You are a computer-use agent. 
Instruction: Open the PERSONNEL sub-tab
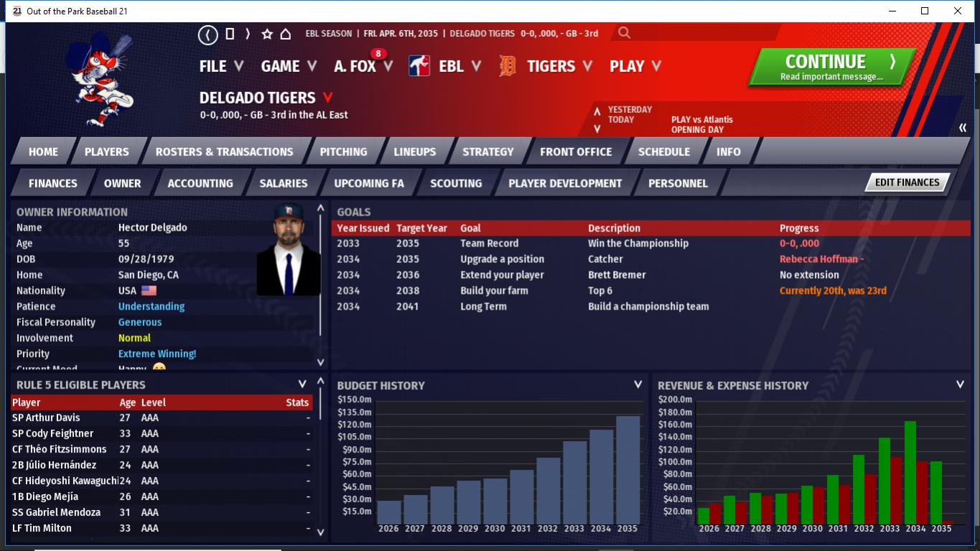(x=678, y=183)
